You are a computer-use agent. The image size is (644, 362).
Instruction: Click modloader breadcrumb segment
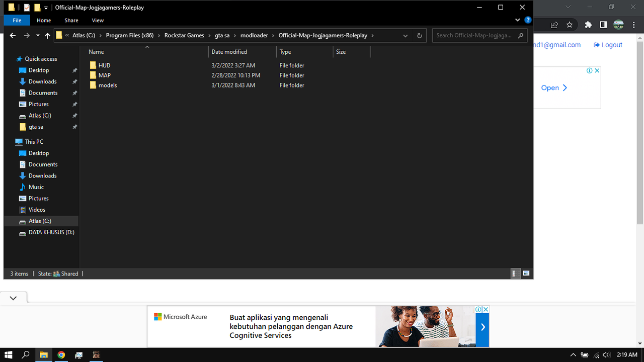[x=255, y=36]
